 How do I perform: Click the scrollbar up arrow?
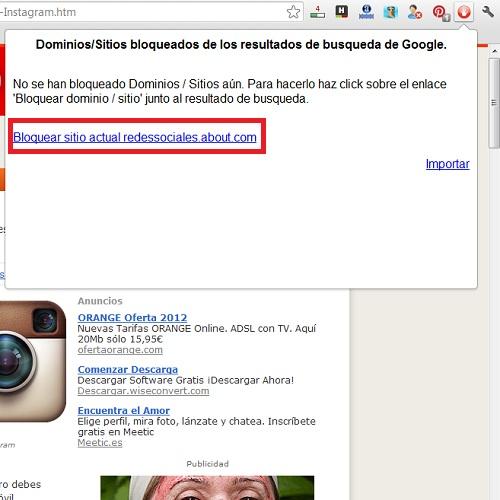click(x=494, y=51)
